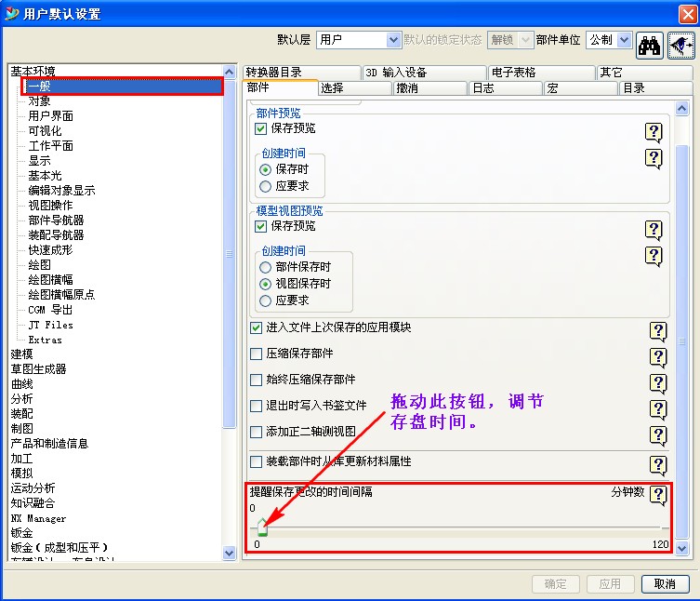Select 草图生成器 category
700x601 pixels.
pos(39,369)
